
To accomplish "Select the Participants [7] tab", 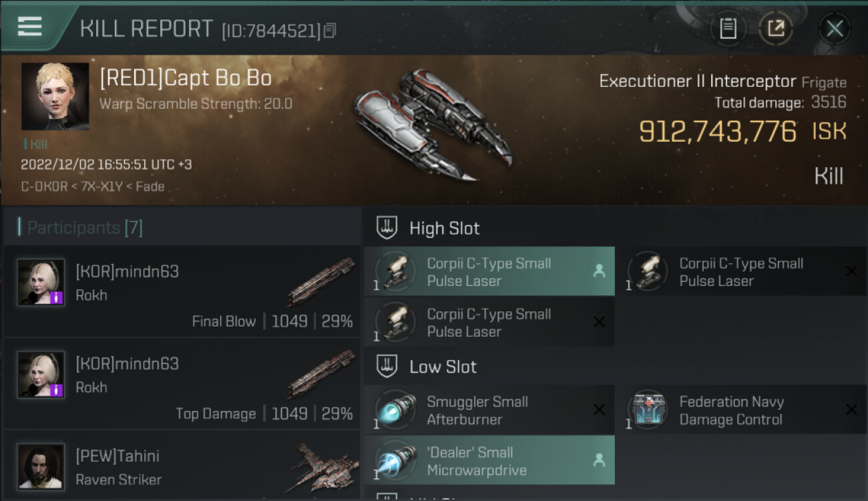I will point(85,228).
